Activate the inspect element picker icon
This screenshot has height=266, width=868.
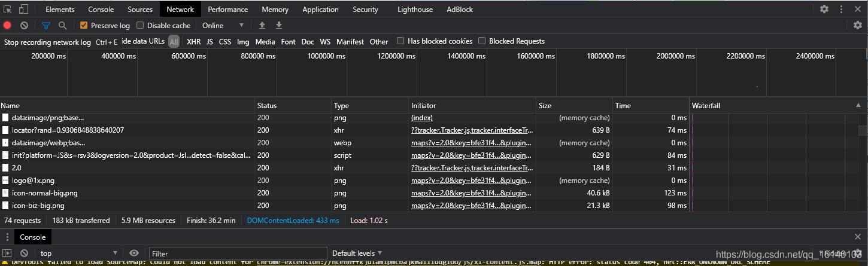[x=8, y=9]
